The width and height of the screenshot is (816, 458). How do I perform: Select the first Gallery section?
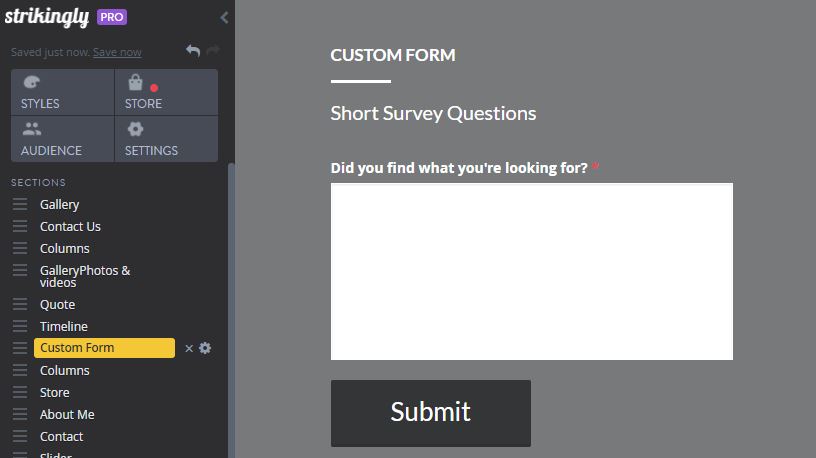(x=59, y=205)
